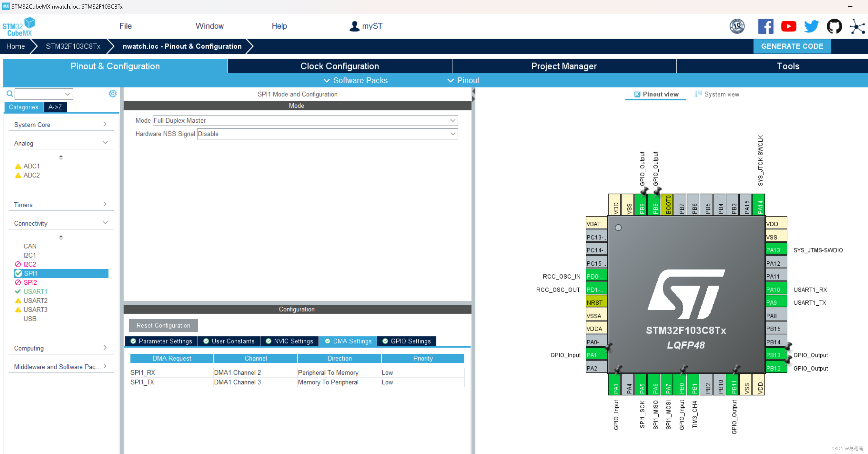Open the NVIC Settings tab
868x454 pixels.
[x=289, y=341]
